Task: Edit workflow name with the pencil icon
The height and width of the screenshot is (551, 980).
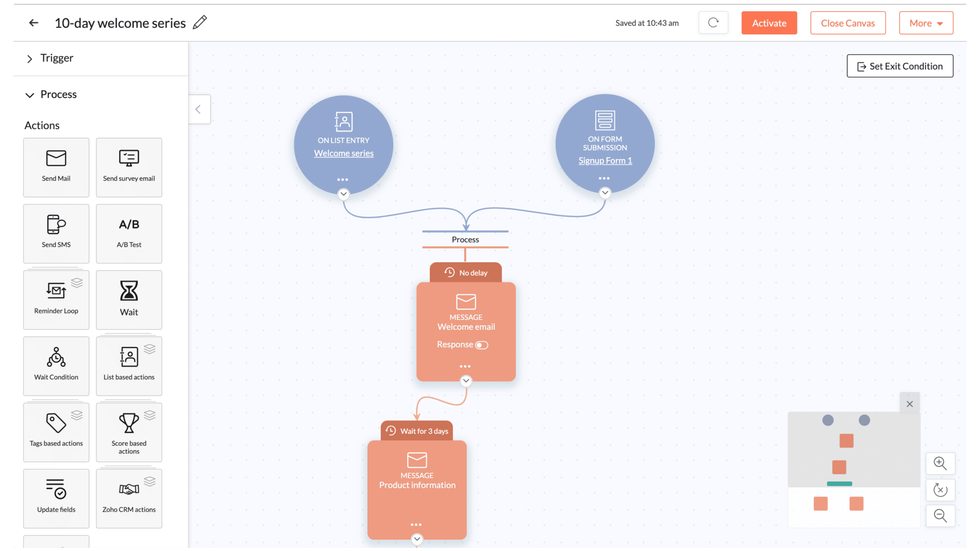Action: pyautogui.click(x=200, y=22)
